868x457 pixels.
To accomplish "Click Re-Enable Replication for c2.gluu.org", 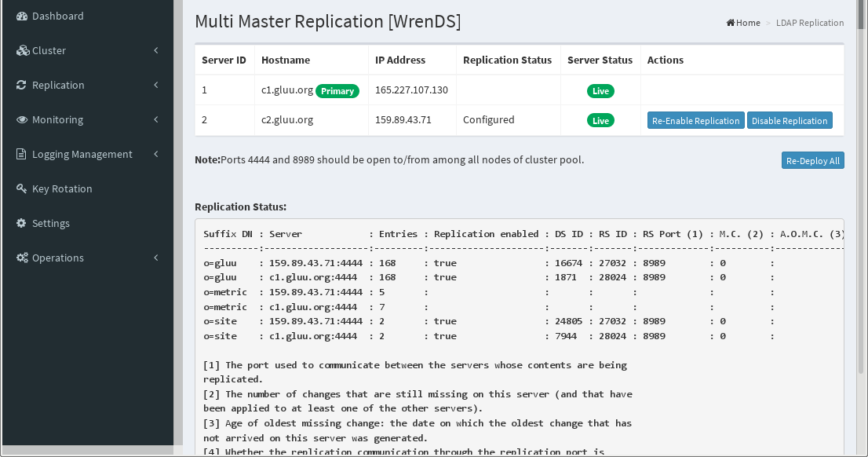I will tap(695, 120).
